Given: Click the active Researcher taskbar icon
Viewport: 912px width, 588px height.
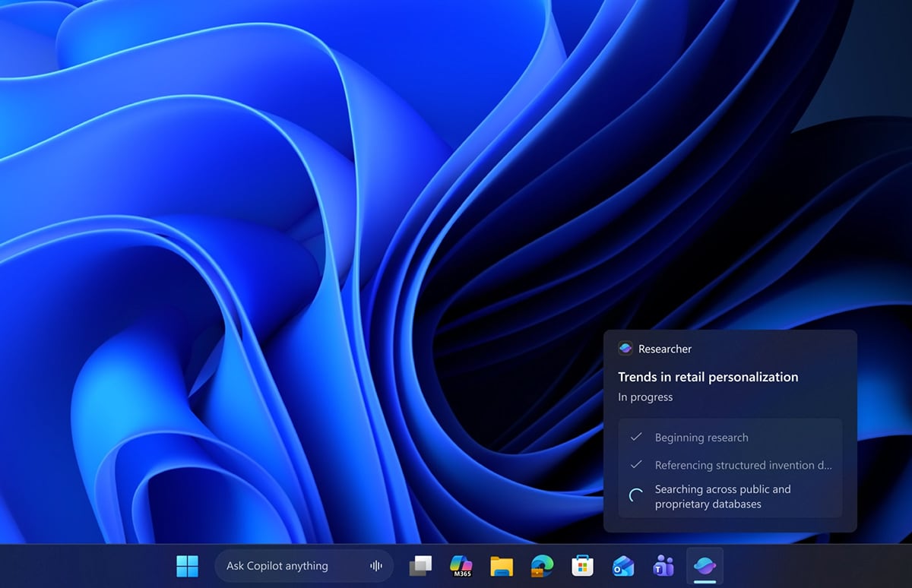Looking at the screenshot, I should [705, 566].
